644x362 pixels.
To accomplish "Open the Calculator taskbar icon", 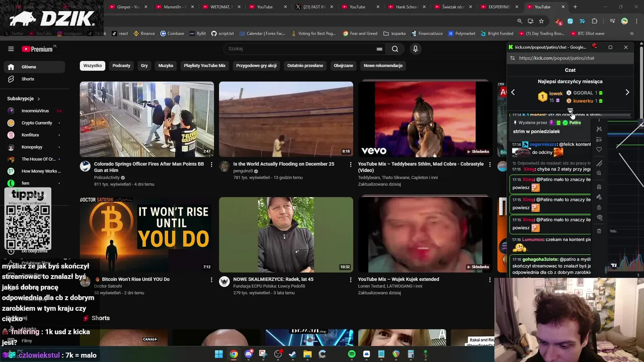I will 411,354.
